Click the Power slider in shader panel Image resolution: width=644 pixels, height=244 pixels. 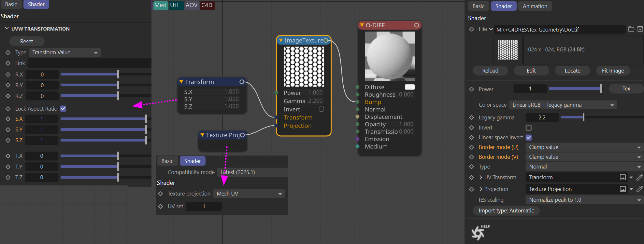tap(575, 88)
